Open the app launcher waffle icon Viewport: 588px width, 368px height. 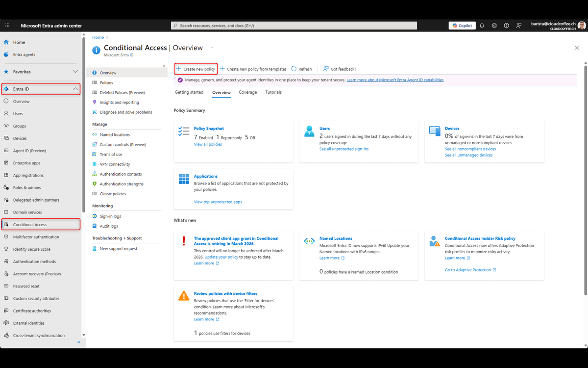pyautogui.click(x=7, y=26)
